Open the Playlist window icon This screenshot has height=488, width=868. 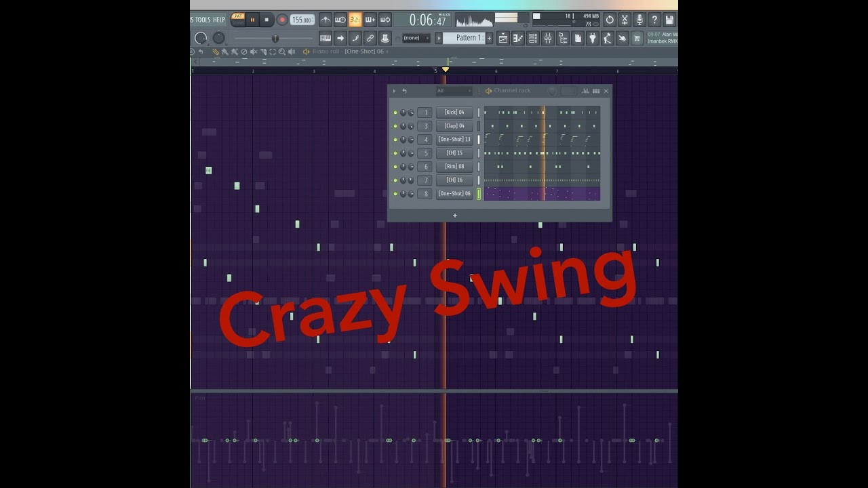[503, 39]
